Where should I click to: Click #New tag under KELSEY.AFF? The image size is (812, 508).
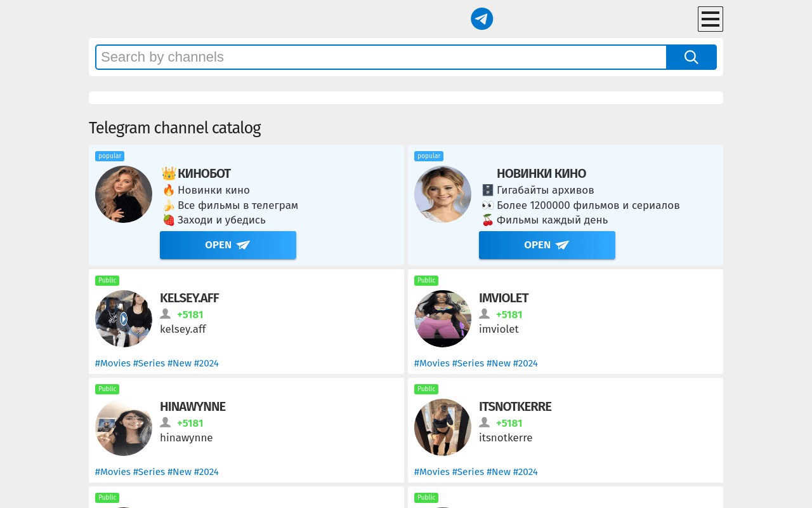180,363
